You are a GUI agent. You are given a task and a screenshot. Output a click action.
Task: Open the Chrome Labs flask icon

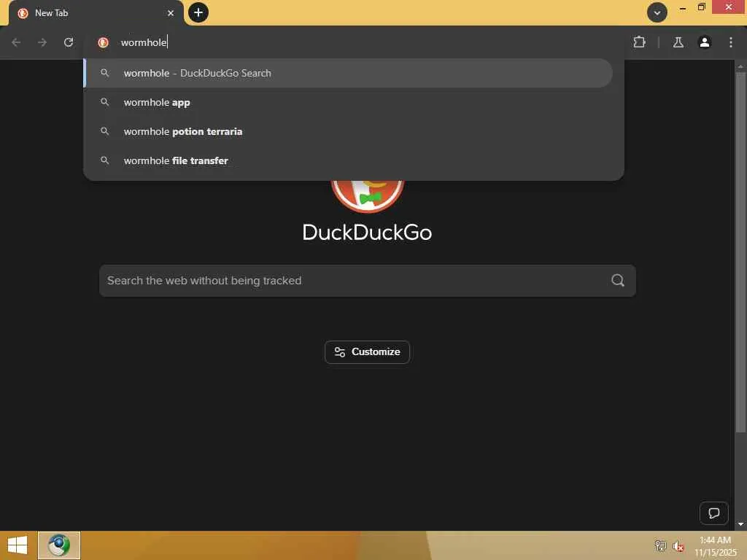[x=678, y=42]
